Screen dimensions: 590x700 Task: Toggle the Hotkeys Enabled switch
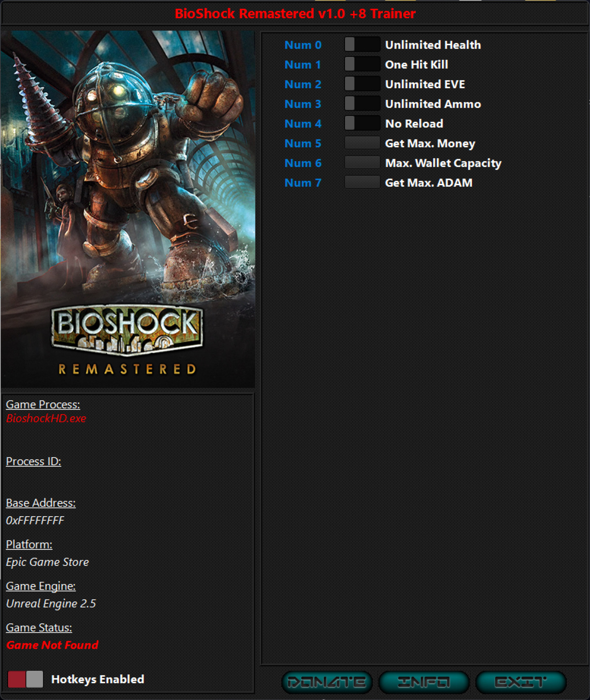pos(26,679)
